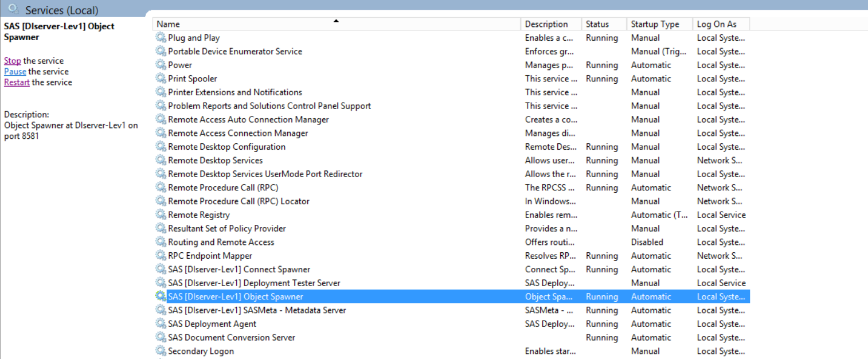
Task: Click the Routing and Remote Access icon
Action: pos(160,241)
